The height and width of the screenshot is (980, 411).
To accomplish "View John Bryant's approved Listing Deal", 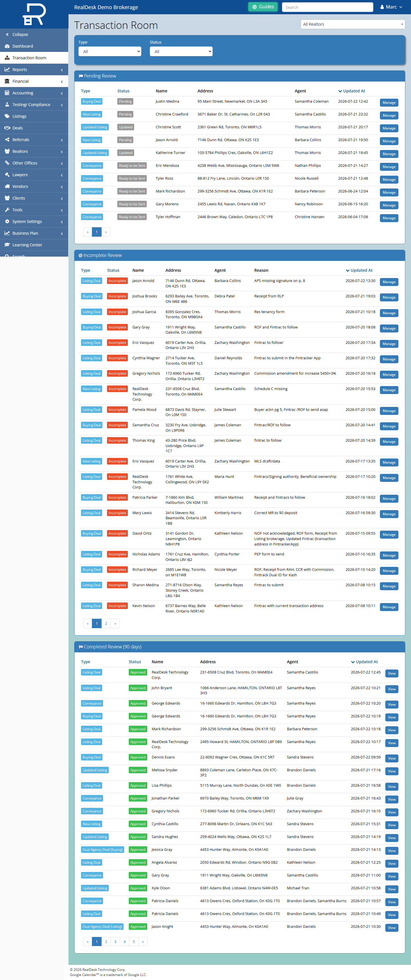I will point(392,689).
